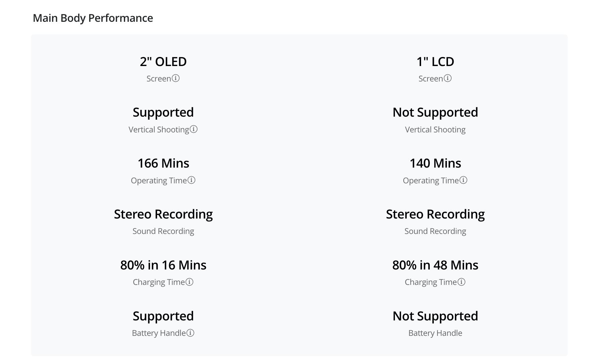Click Supported above Battery Handle label
Viewport: 612px width, 364px height.
[163, 316]
